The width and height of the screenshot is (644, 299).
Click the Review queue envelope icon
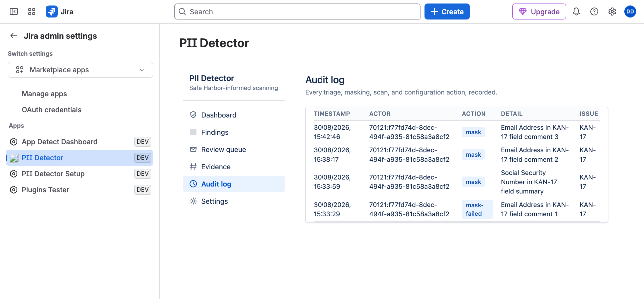pyautogui.click(x=193, y=149)
